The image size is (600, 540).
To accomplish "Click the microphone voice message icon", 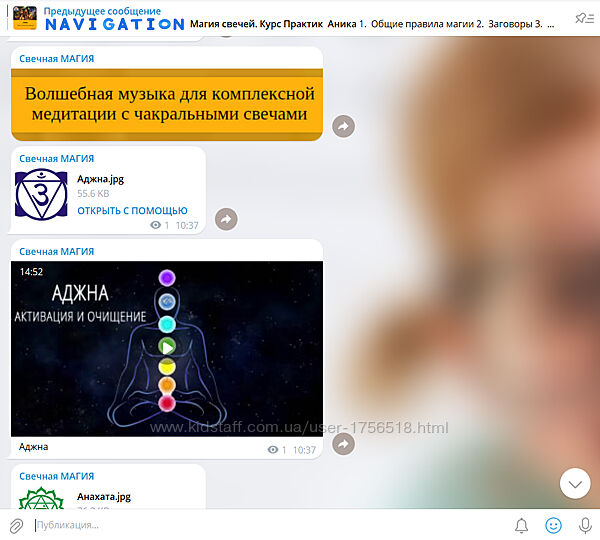I will [585, 525].
